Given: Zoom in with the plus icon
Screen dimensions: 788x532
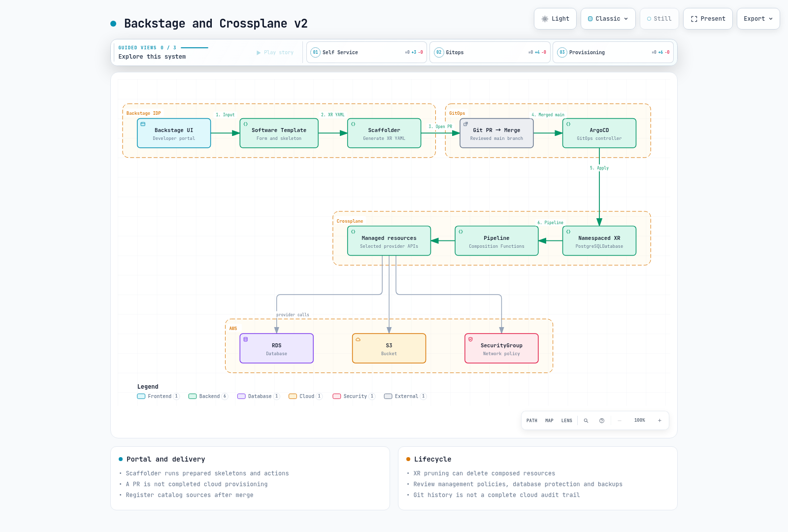Looking at the screenshot, I should [659, 421].
